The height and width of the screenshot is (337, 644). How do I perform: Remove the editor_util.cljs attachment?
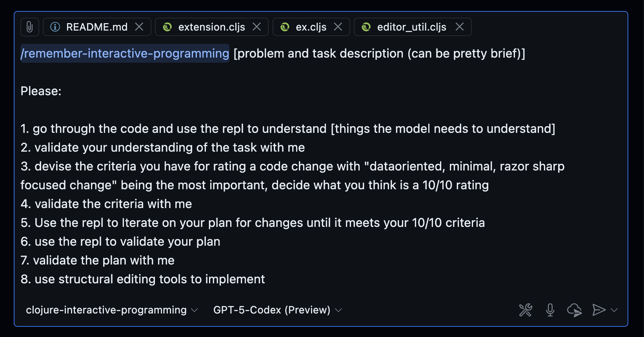[x=460, y=27]
